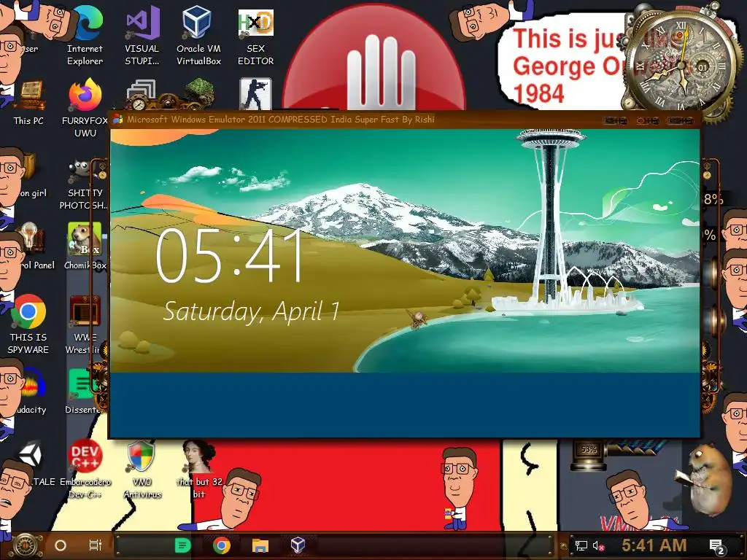Open the WWE Wrestling desktop icon
The height and width of the screenshot is (560, 747).
(84, 324)
